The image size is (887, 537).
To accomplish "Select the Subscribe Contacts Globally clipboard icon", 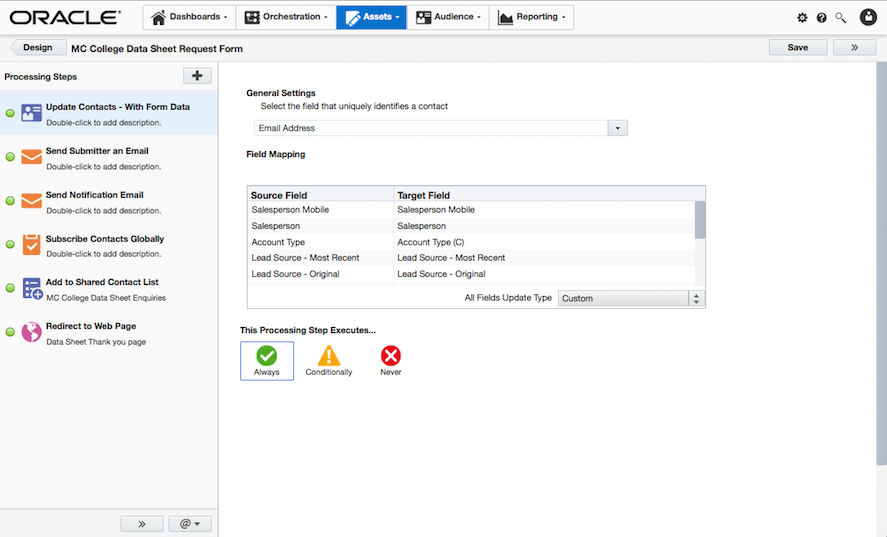I will coord(31,244).
